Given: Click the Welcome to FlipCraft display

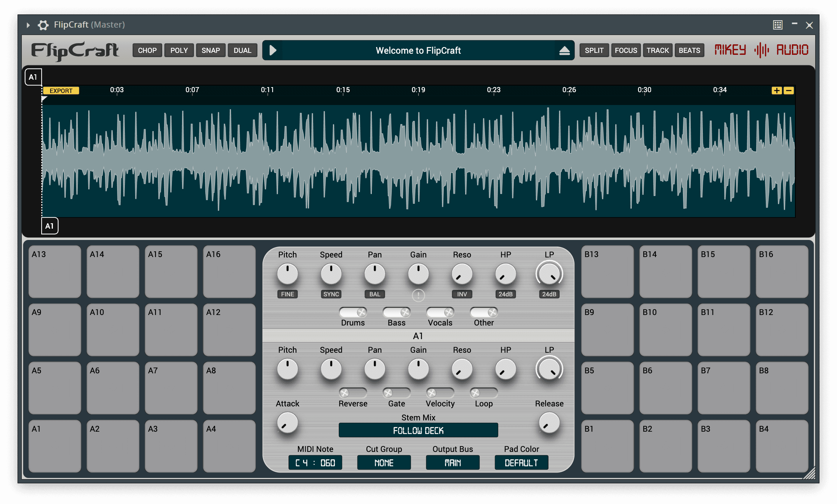Looking at the screenshot, I should click(418, 51).
